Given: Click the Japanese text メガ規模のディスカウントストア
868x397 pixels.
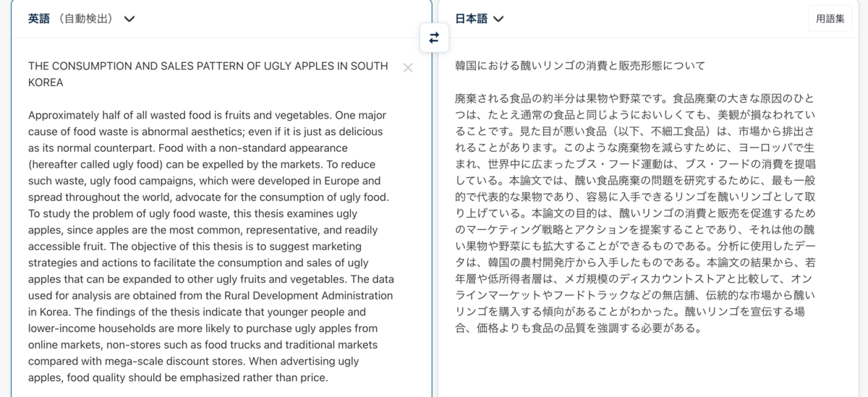Looking at the screenshot, I should pos(640,279).
